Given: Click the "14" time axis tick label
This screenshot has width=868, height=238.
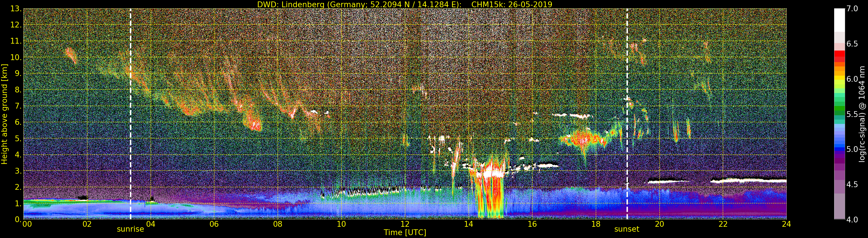Looking at the screenshot, I should 468,224.
